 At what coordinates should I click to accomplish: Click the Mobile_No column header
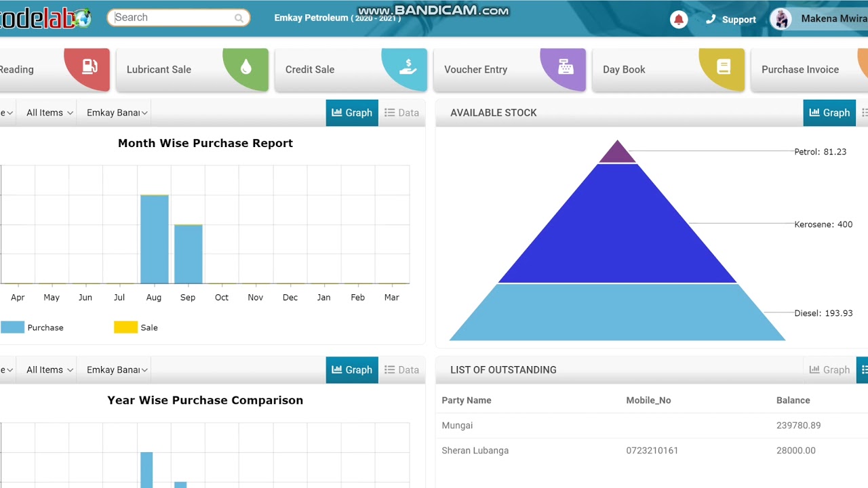(648, 400)
